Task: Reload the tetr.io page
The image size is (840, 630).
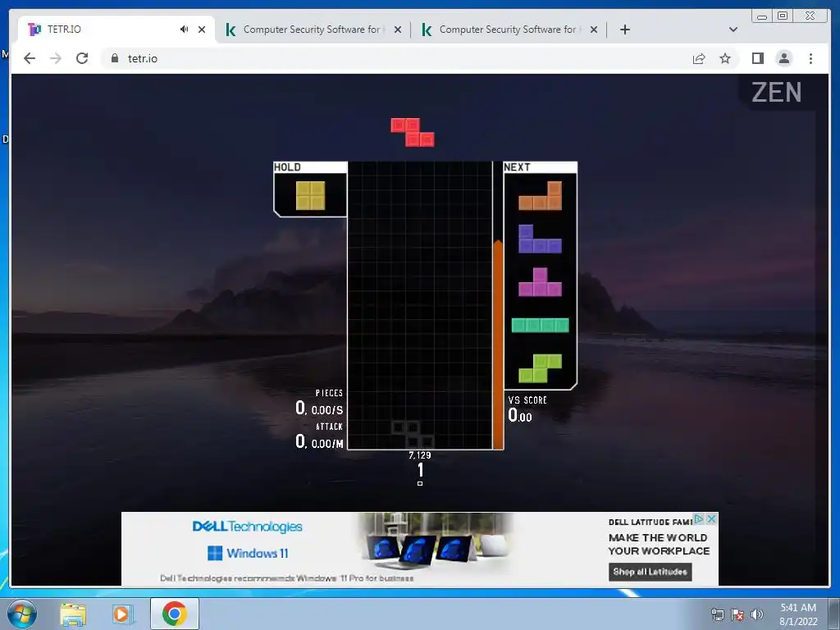Action: point(82,58)
